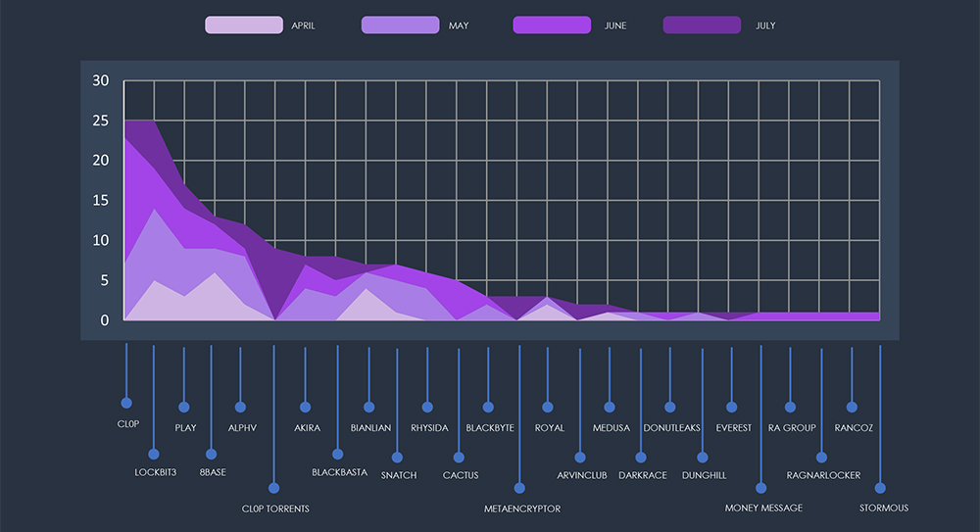Click the 8BASE axis label
Screen dimensions: 980x532
(213, 472)
